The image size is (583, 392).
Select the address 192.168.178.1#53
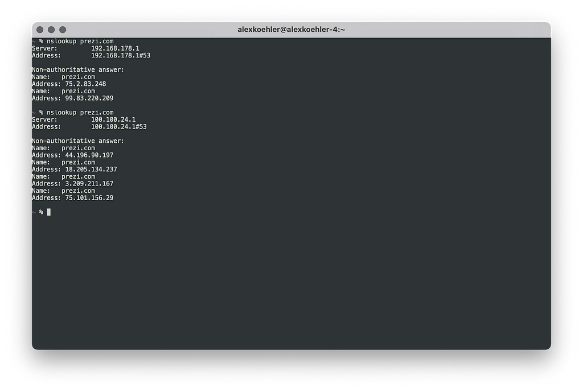point(121,55)
